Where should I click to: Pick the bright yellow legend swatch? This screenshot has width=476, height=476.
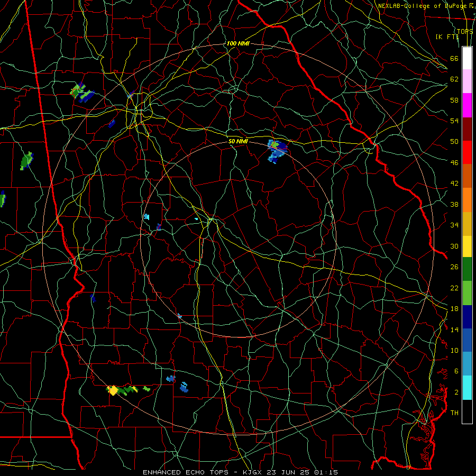(x=467, y=246)
